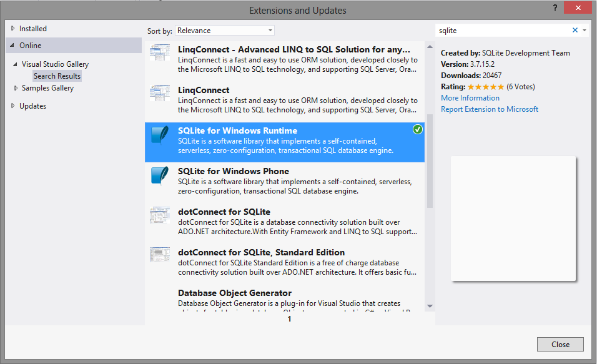597x364 pixels.
Task: Click Report Extension to Microsoft link
Action: click(490, 109)
